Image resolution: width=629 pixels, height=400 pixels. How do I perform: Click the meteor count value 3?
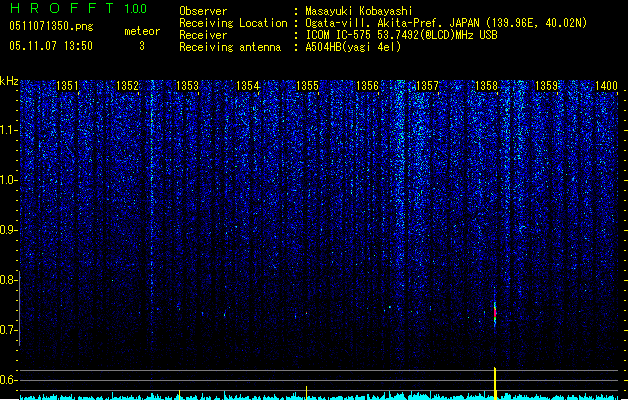click(142, 46)
